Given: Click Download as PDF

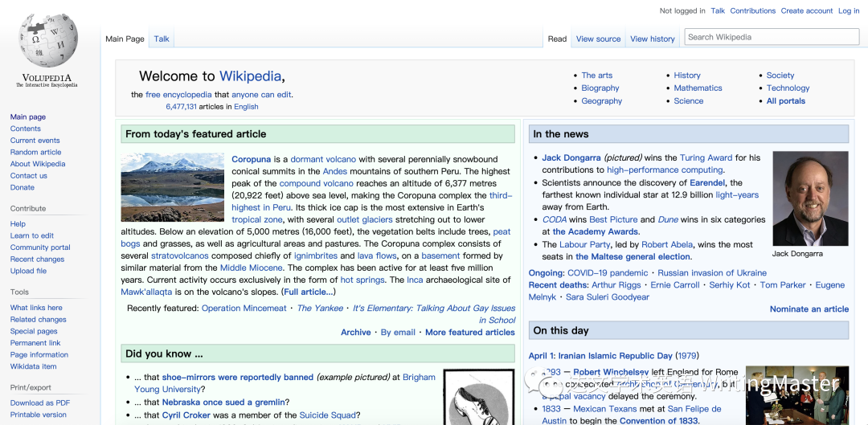Looking at the screenshot, I should click(40, 403).
